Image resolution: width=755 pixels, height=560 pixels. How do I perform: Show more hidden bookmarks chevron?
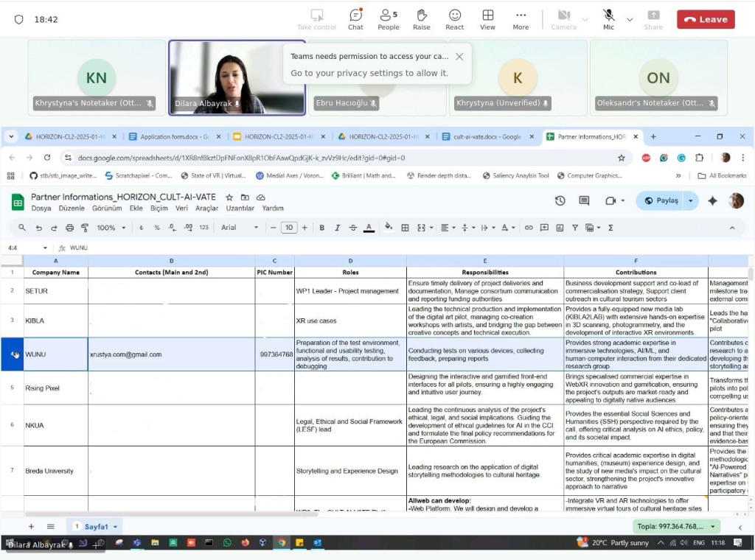click(678, 175)
